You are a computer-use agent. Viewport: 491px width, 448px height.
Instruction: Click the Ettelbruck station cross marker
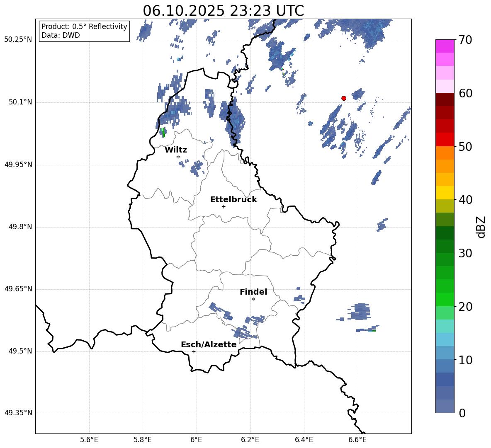click(224, 206)
